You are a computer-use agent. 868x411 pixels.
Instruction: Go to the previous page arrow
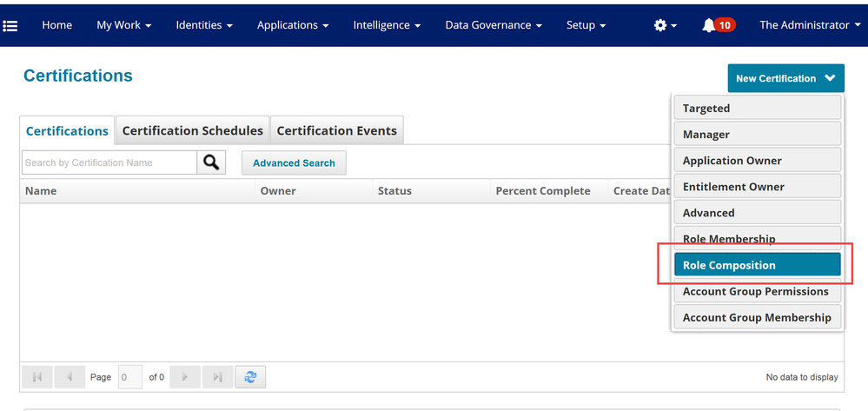click(x=69, y=377)
